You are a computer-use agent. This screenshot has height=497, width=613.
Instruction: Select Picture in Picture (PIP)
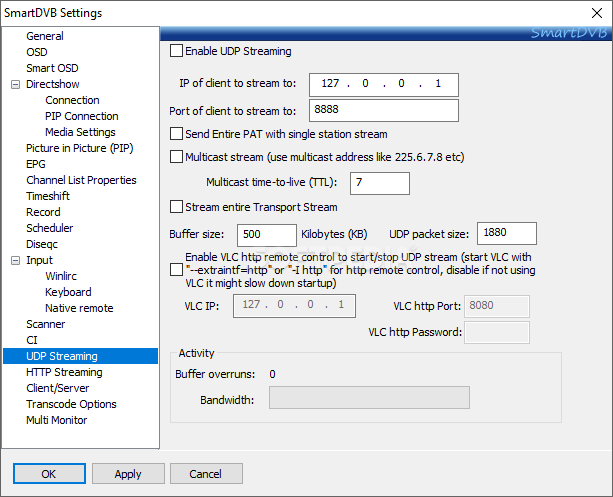click(80, 148)
